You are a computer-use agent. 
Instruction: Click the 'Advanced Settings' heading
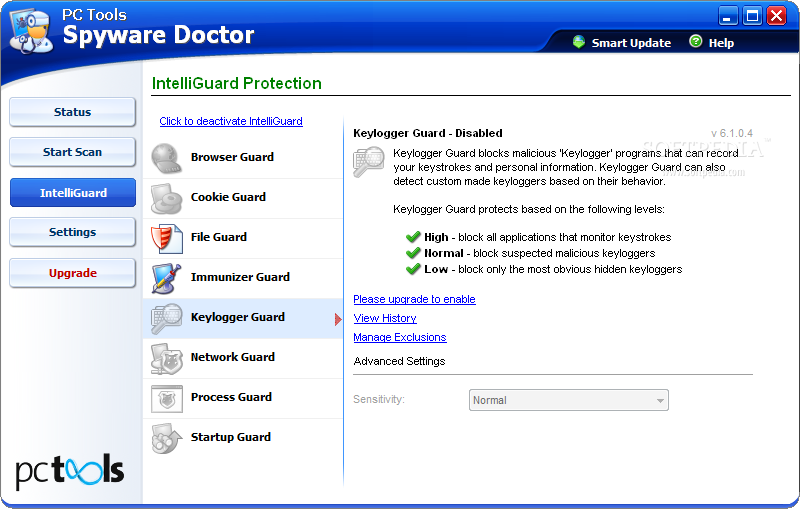click(x=399, y=361)
